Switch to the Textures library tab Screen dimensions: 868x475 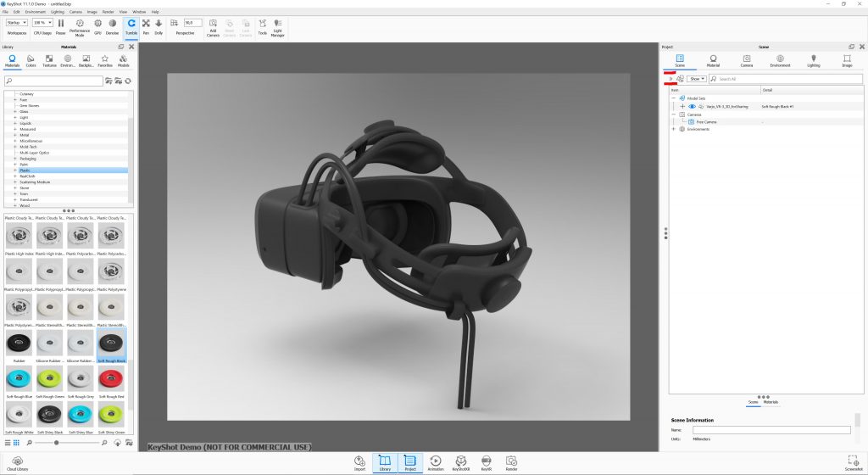(49, 60)
